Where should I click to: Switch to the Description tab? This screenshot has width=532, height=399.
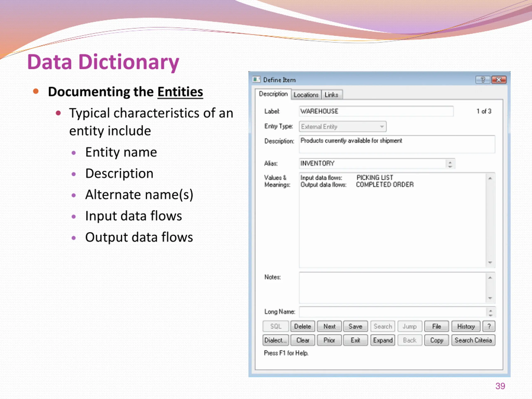[x=273, y=94]
